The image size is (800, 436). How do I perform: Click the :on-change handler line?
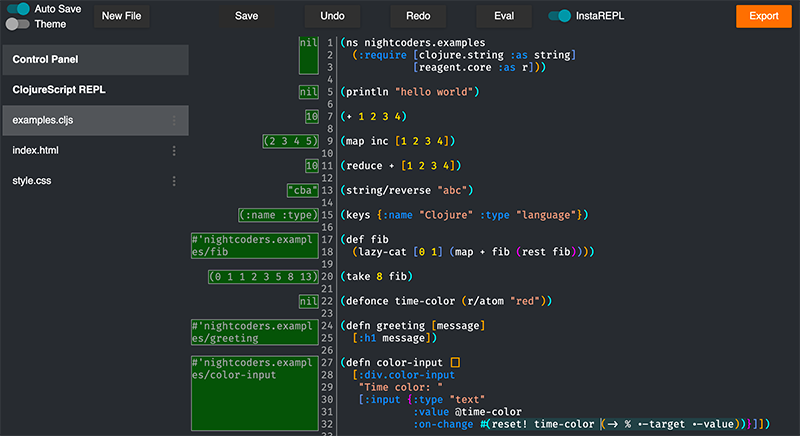click(x=591, y=424)
